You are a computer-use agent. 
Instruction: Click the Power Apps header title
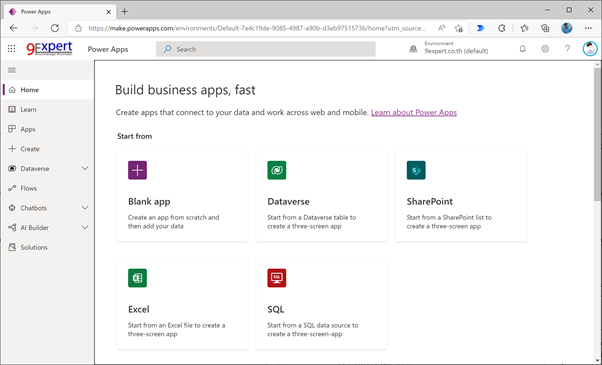coord(108,49)
